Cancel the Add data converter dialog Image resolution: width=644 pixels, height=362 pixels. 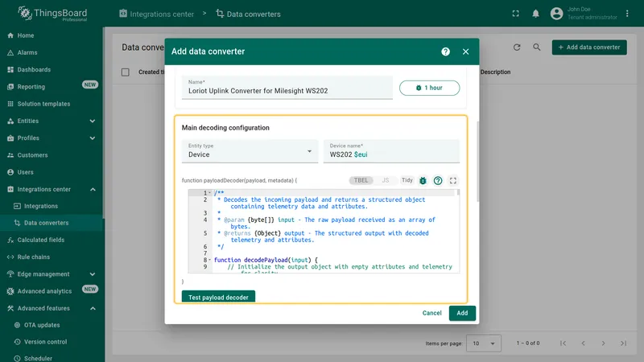pyautogui.click(x=431, y=313)
